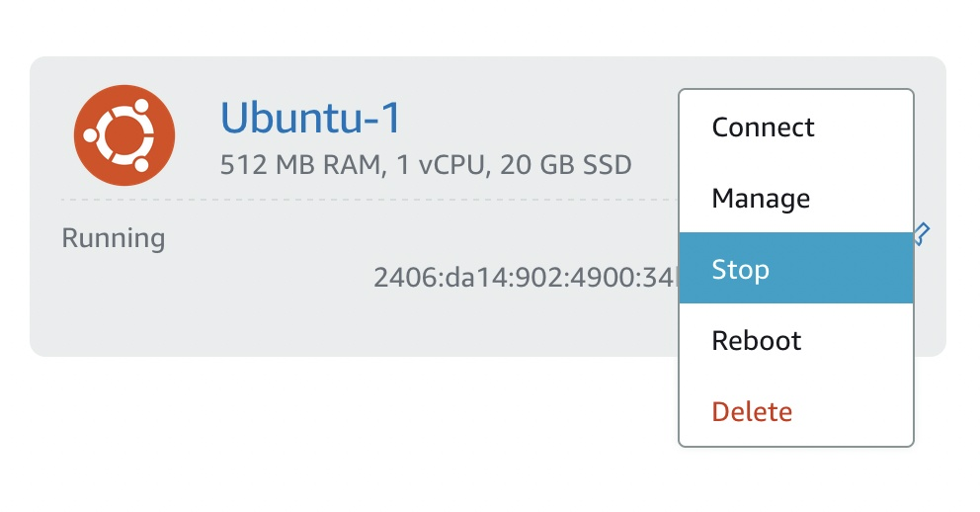Click the 20 GB SSD spec text
The image size is (980, 512).
click(565, 164)
